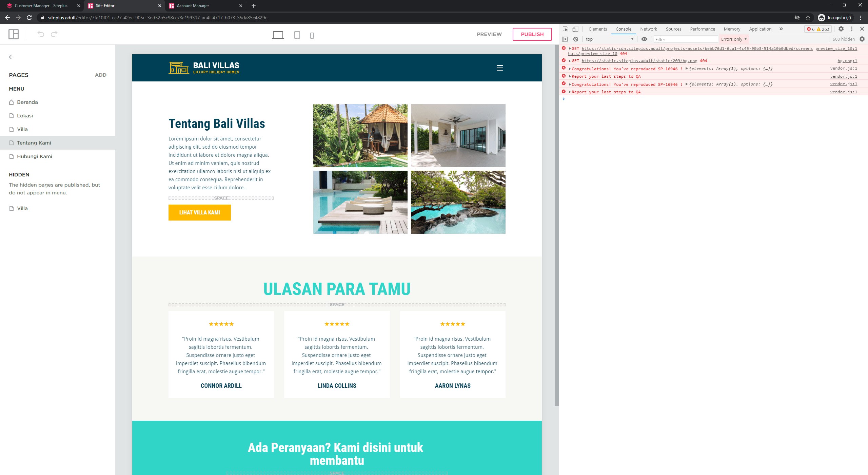
Task: Bookmark this page with star
Action: (808, 18)
